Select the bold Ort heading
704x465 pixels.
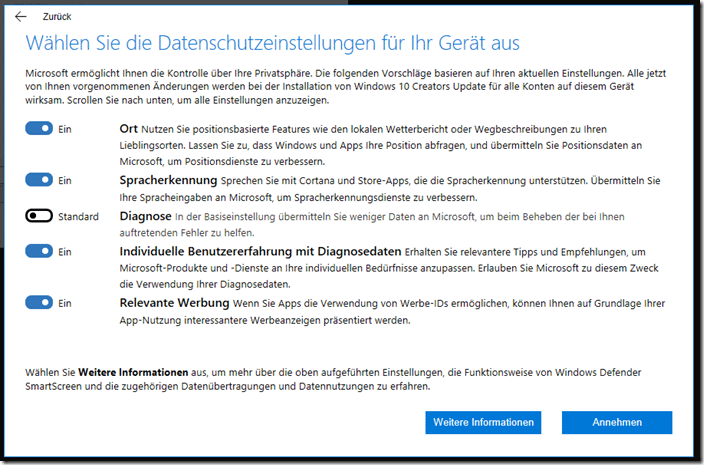tap(128, 129)
